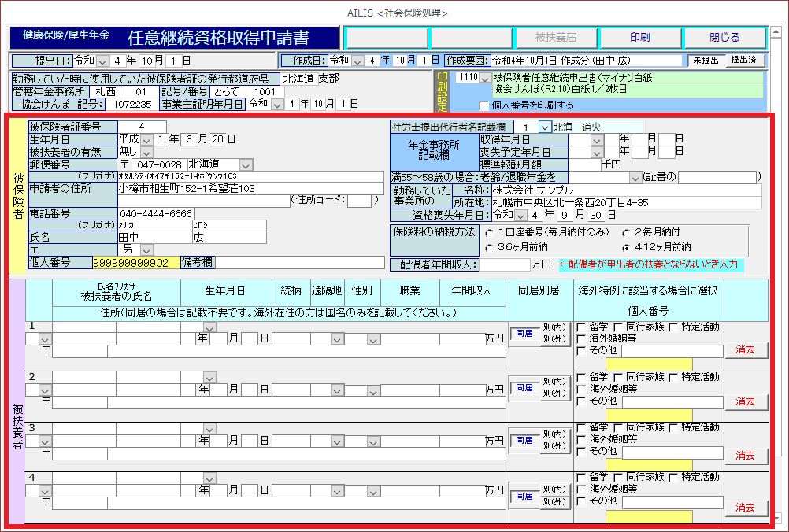Tick 海外婚姻等 checkbox in dependent row 3
This screenshot has width=789, height=532.
point(581,439)
